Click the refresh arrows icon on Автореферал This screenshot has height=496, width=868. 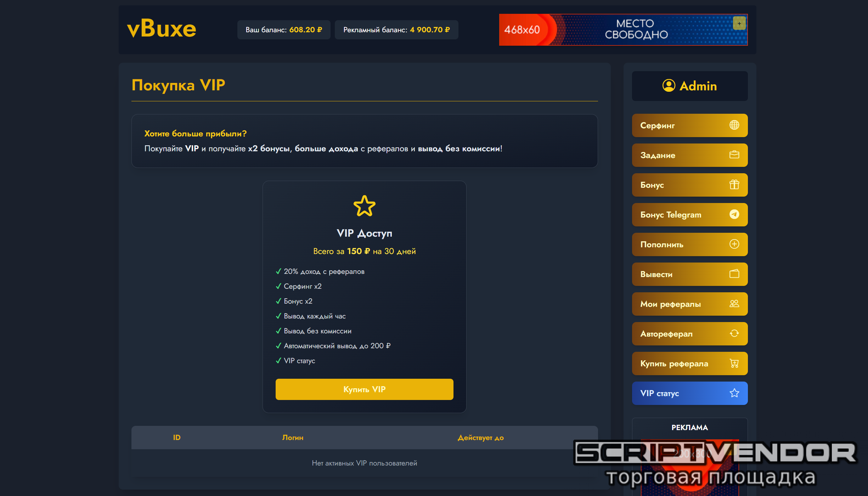coord(734,333)
